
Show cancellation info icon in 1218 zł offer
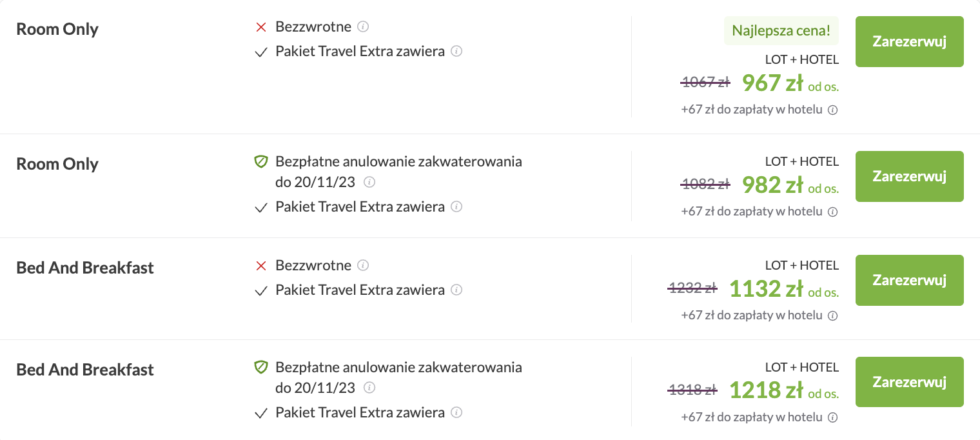369,388
